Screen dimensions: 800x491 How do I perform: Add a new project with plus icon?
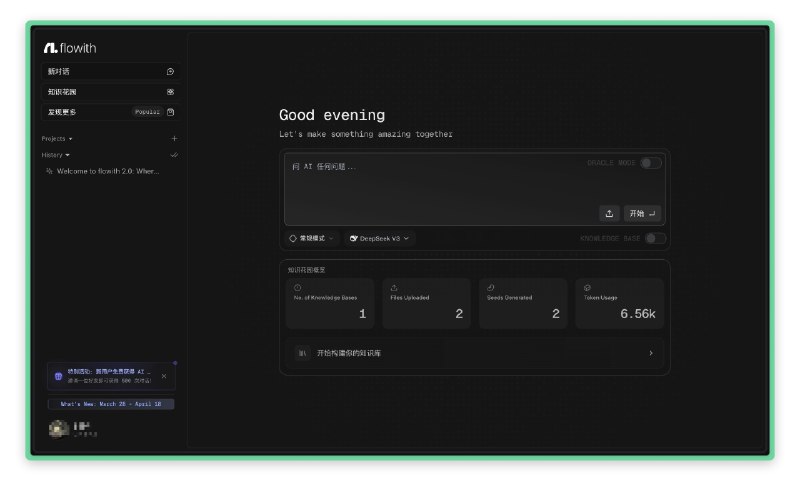pyautogui.click(x=174, y=138)
